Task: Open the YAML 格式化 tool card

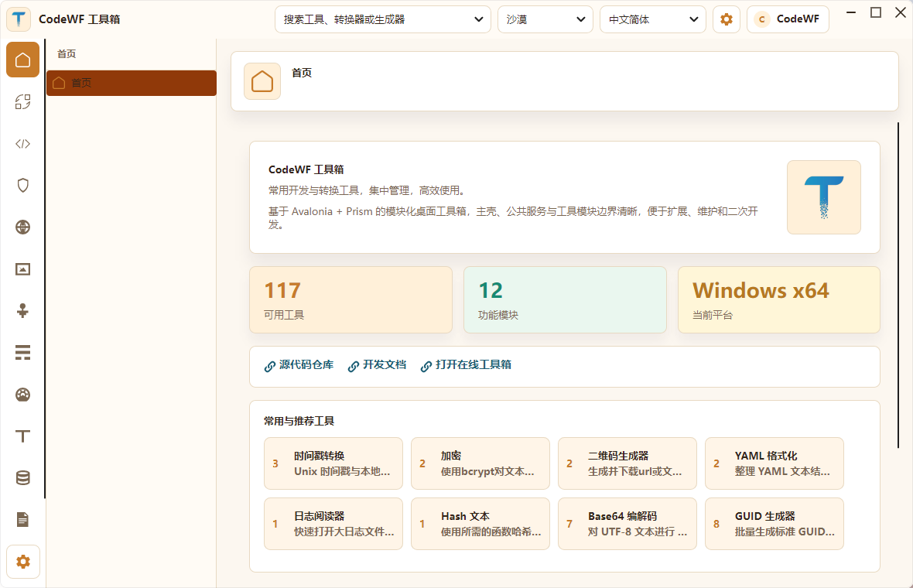Action: coord(775,463)
